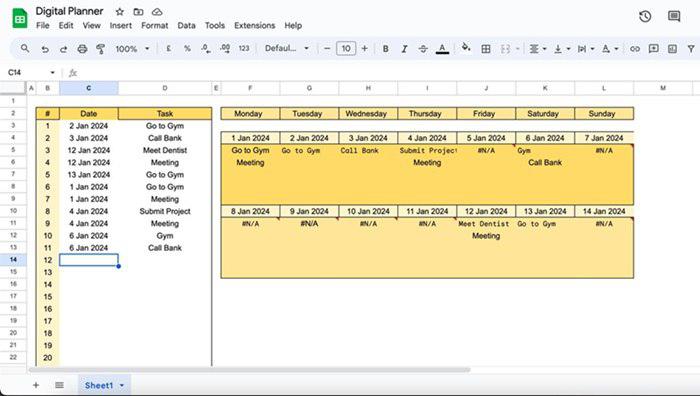Screen dimensions: 700x396
Task: Open the fill color picker
Action: (466, 48)
